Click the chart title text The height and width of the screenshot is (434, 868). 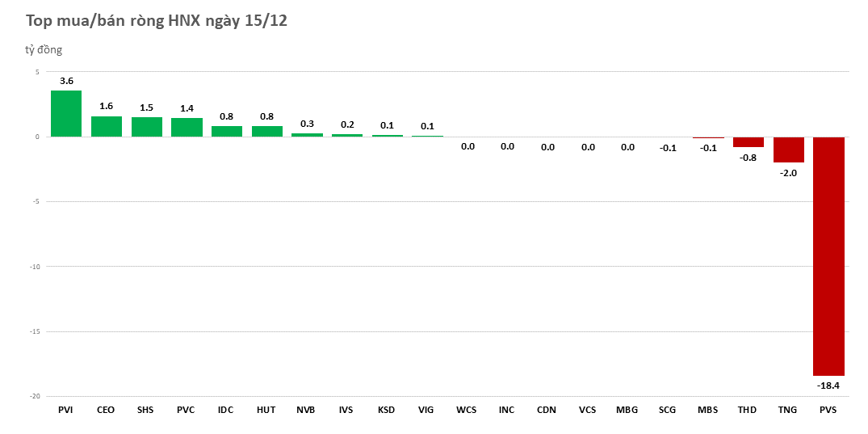pyautogui.click(x=157, y=21)
